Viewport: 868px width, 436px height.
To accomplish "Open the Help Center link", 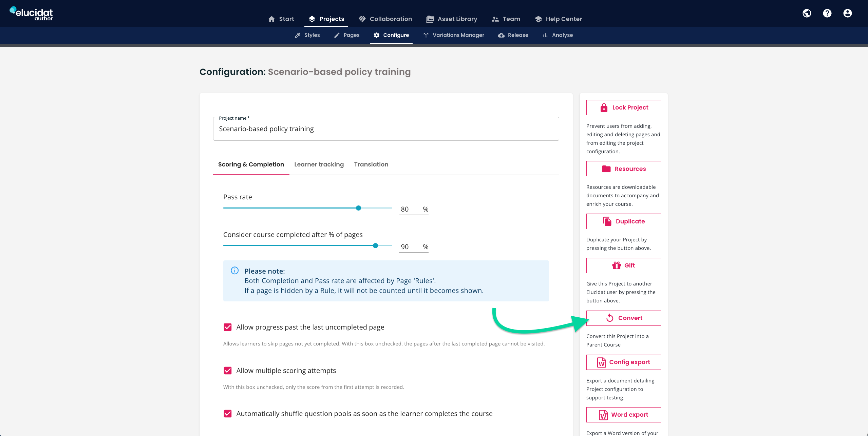I will click(558, 19).
